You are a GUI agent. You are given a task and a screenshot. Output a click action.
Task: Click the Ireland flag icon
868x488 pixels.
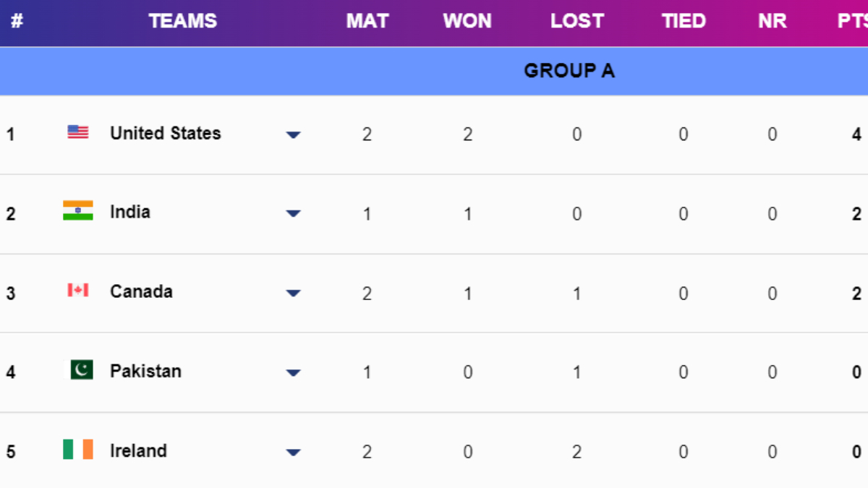click(78, 450)
